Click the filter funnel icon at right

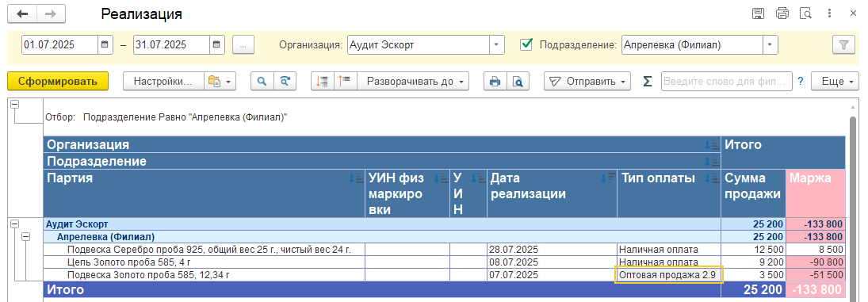pyautogui.click(x=843, y=45)
